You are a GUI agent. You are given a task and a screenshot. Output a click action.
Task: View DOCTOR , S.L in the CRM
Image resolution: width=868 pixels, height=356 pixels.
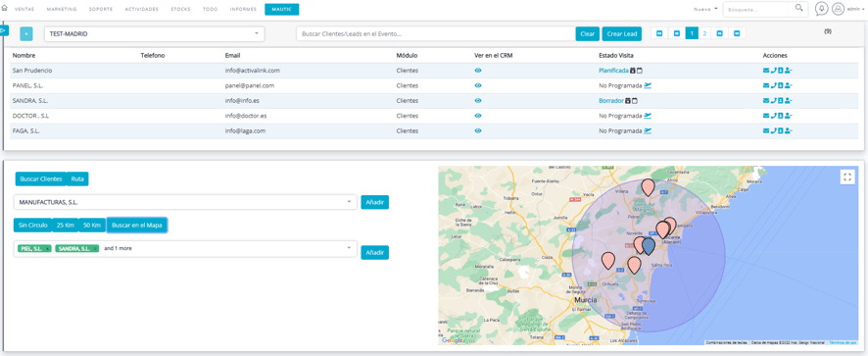click(x=478, y=116)
